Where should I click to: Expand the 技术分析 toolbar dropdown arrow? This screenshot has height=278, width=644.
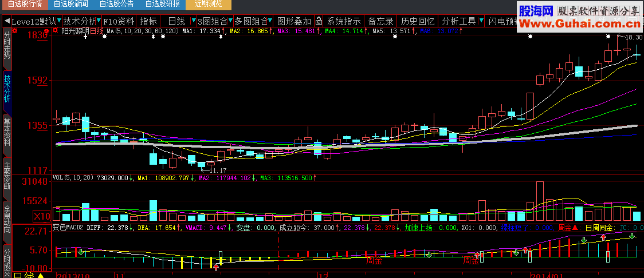coord(99,21)
